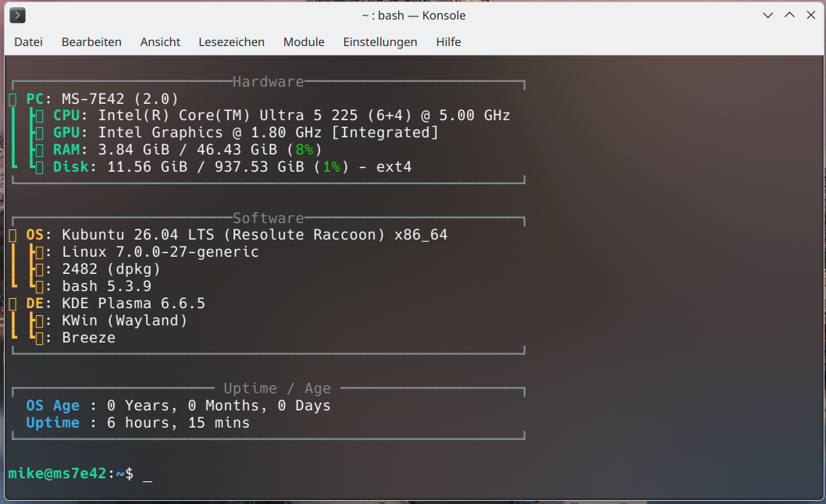Click the 'Uptime' label
Screen dimensions: 826x504
pyautogui.click(x=52, y=423)
